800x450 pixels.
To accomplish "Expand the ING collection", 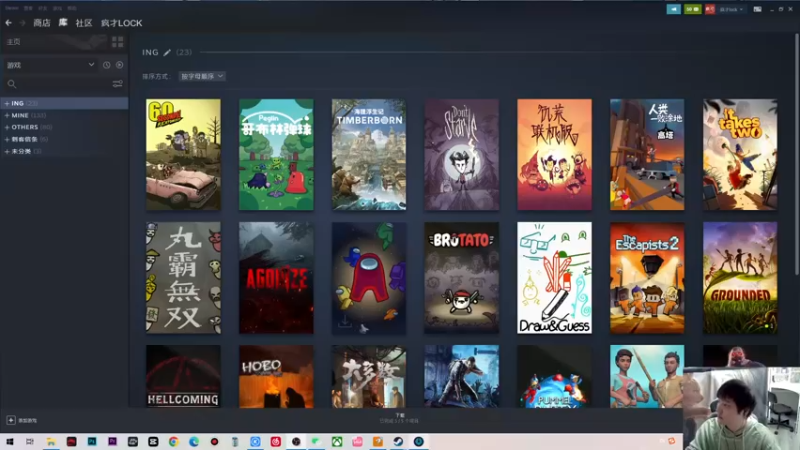I will (x=7, y=103).
